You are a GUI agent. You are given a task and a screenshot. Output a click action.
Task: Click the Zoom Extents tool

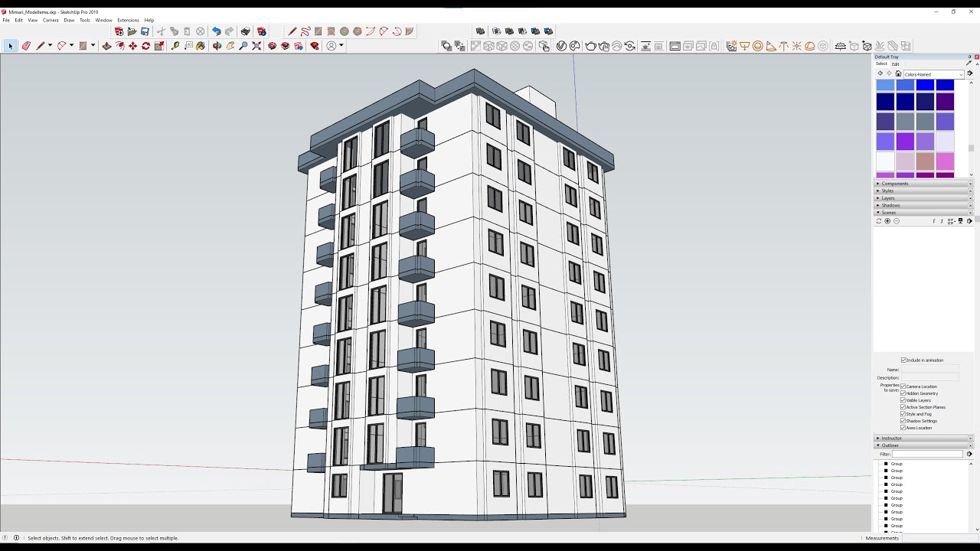pos(256,46)
